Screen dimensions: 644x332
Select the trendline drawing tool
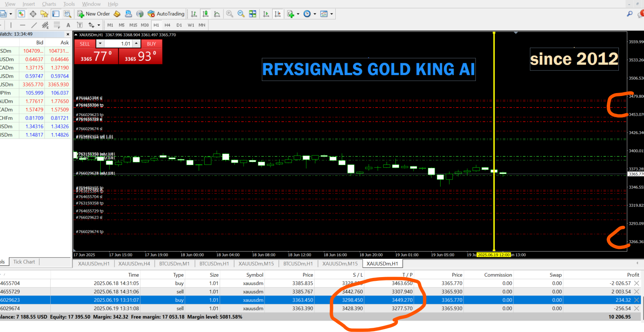point(34,25)
